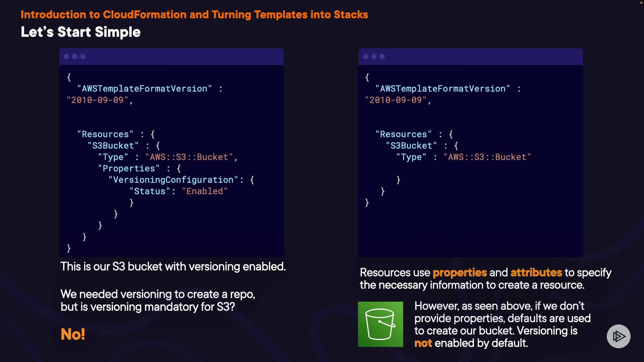The width and height of the screenshot is (644, 362).
Task: Click the orange CloudFormation course title
Action: [x=194, y=15]
